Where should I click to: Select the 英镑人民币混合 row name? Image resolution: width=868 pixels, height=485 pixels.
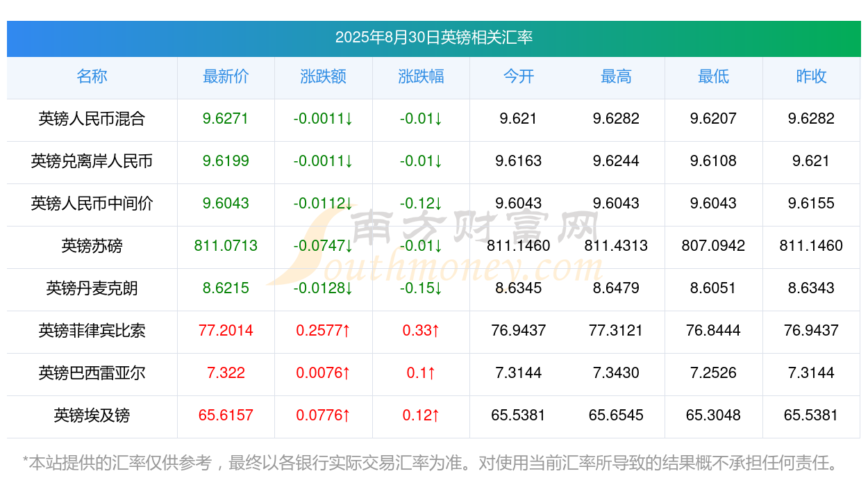tap(92, 119)
